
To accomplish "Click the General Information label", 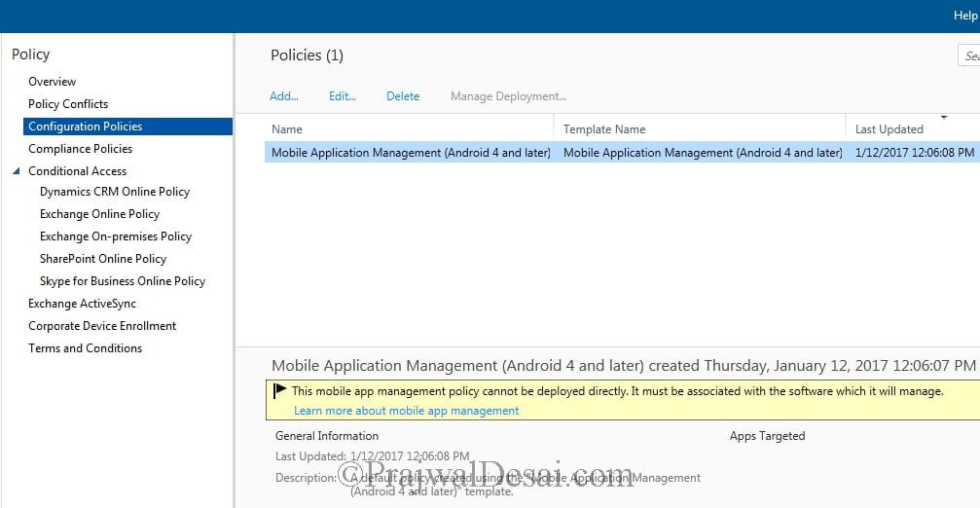I will coord(327,436).
